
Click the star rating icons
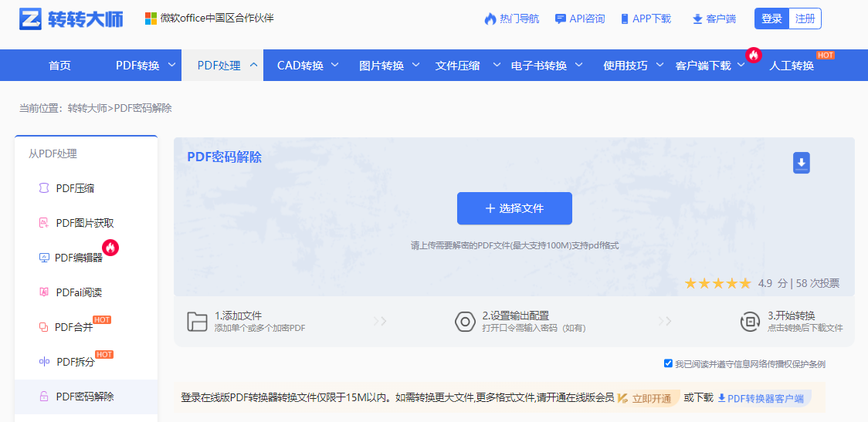[x=717, y=284]
